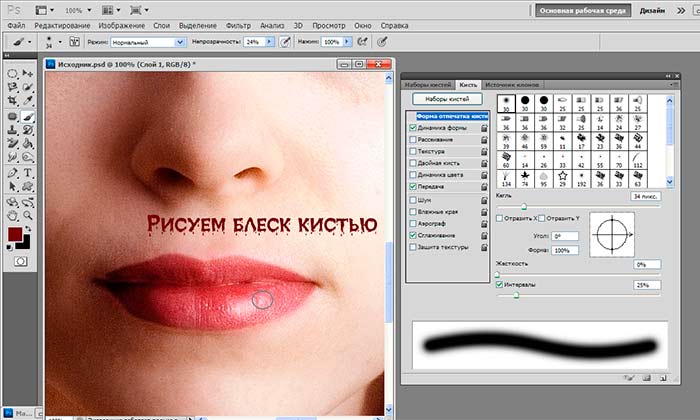
Task: Select the Crop tool
Action: tap(12, 100)
